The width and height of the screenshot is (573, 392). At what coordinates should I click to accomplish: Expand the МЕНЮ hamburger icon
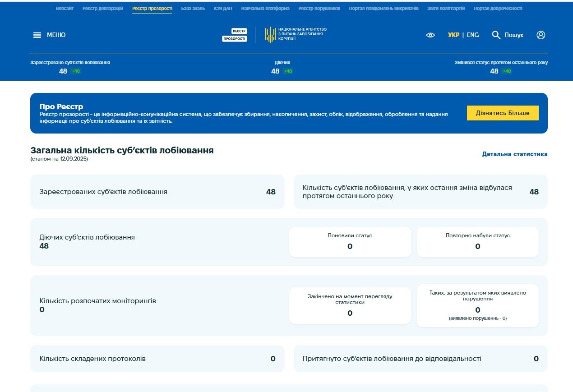pyautogui.click(x=37, y=34)
